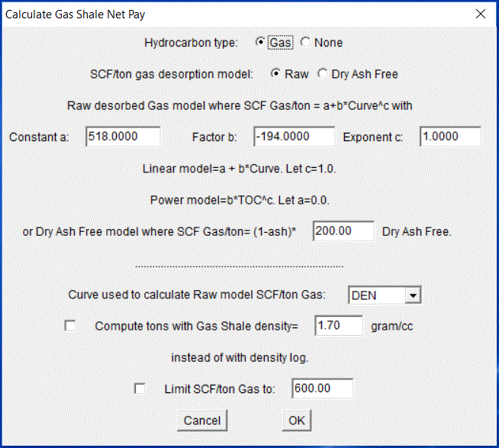Switch to Dry Ash Free desorption model
The width and height of the screenshot is (499, 448).
click(321, 74)
